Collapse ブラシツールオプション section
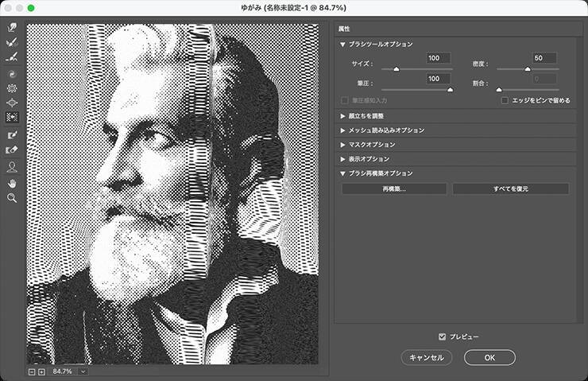This screenshot has width=588, height=381. tap(342, 45)
